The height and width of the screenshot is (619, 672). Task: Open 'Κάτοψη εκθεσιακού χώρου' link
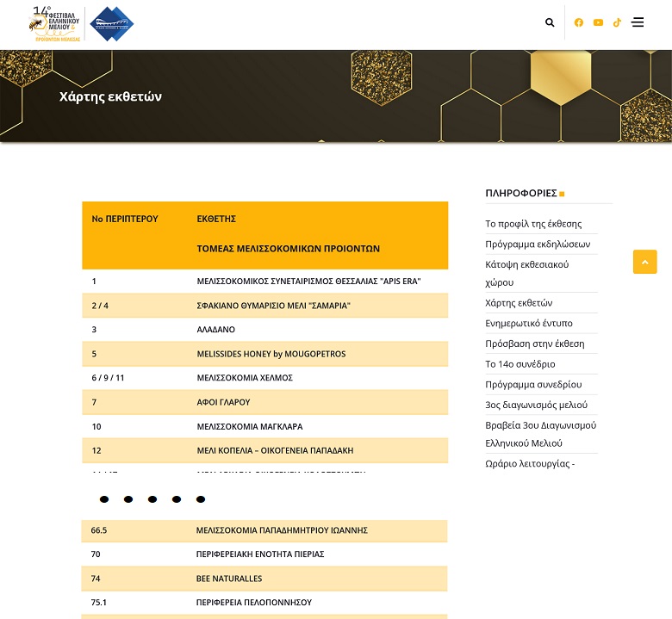526,273
